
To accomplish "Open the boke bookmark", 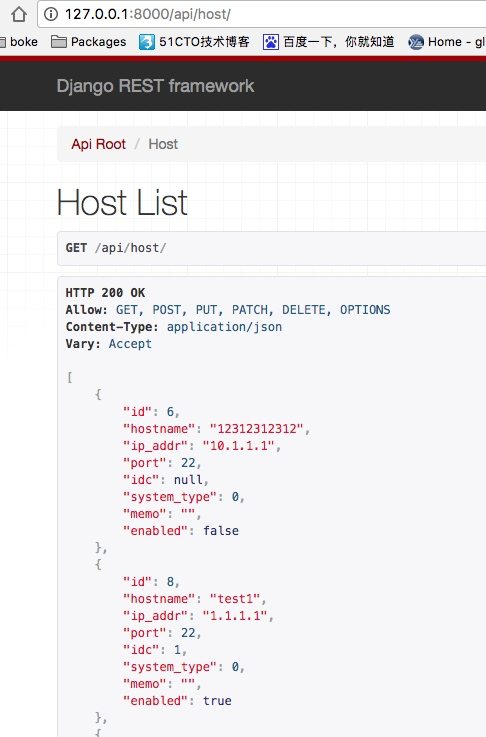I will coord(19,42).
